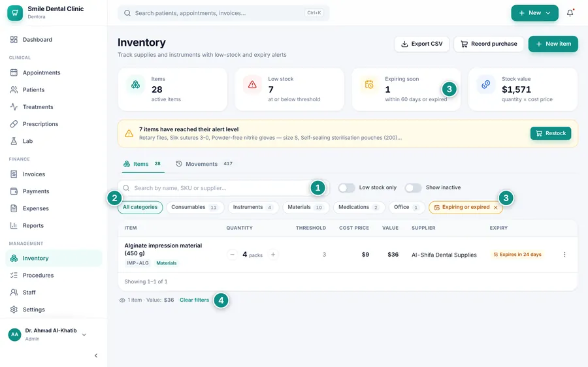The height and width of the screenshot is (367, 588).
Task: Click Al-Shifa Dental Supplies supplier cell
Action: (444, 255)
